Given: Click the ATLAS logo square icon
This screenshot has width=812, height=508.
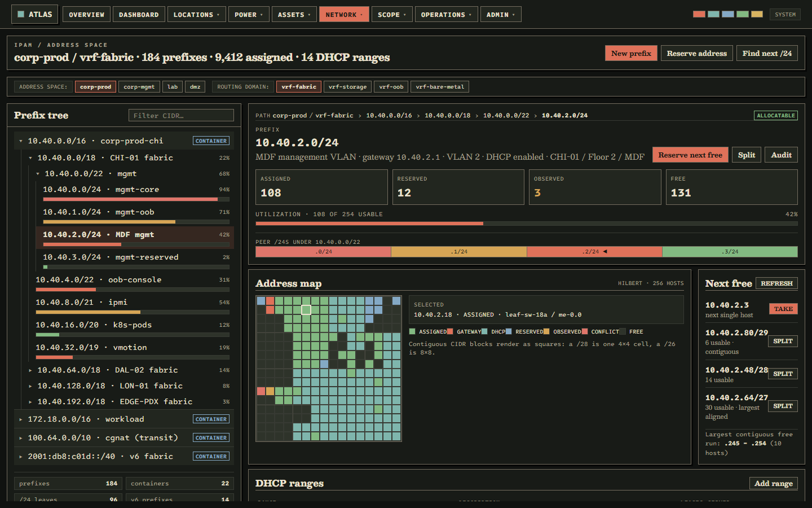Looking at the screenshot, I should point(21,14).
